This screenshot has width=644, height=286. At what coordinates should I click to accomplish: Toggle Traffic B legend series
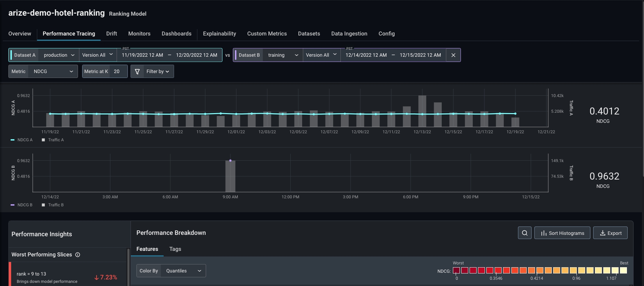53,205
